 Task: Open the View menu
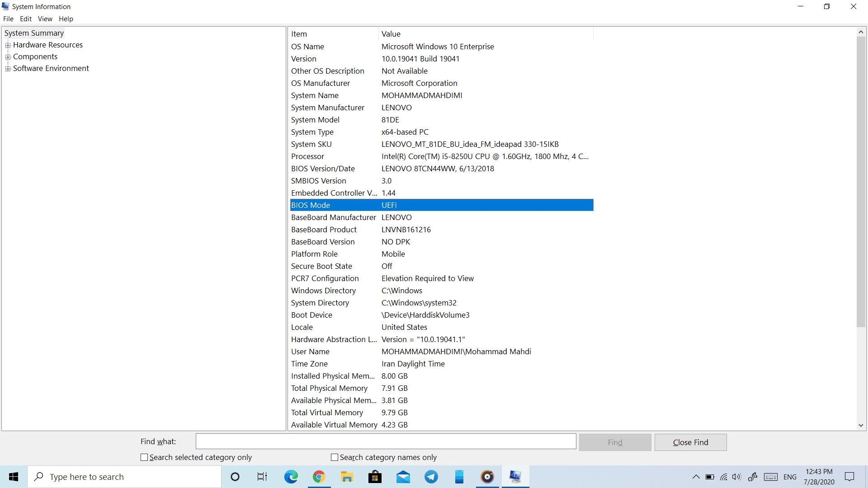point(45,19)
